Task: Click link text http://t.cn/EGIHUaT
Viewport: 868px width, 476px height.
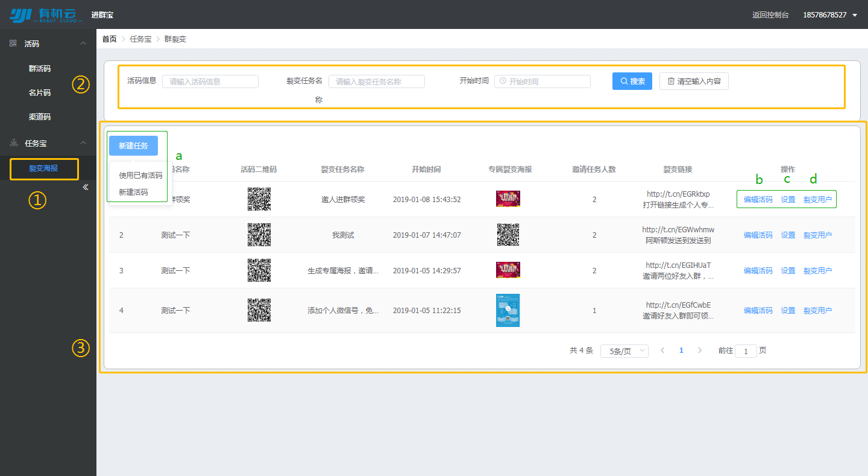Action: pos(678,265)
